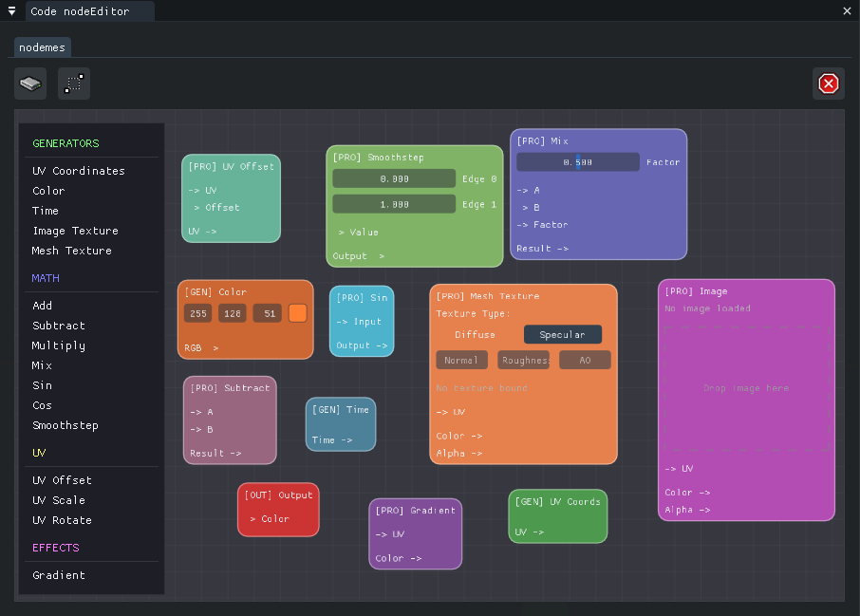
Task: Click the orange color swatch in the Color node
Action: 297,312
